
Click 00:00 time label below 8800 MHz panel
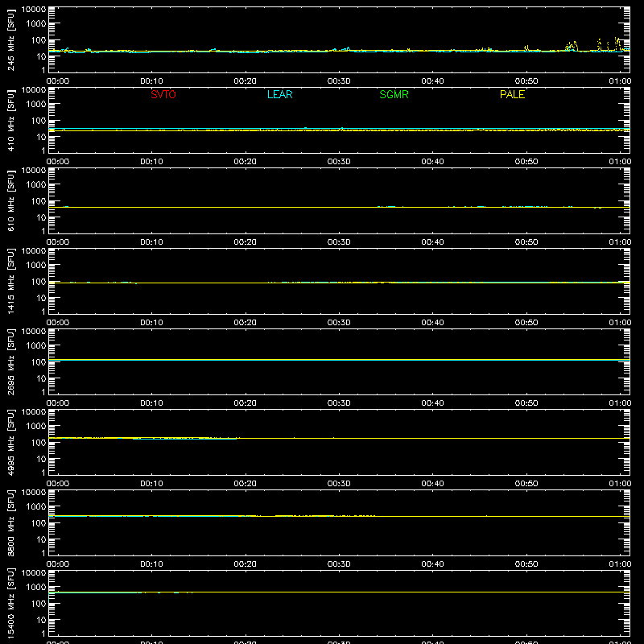click(x=58, y=564)
